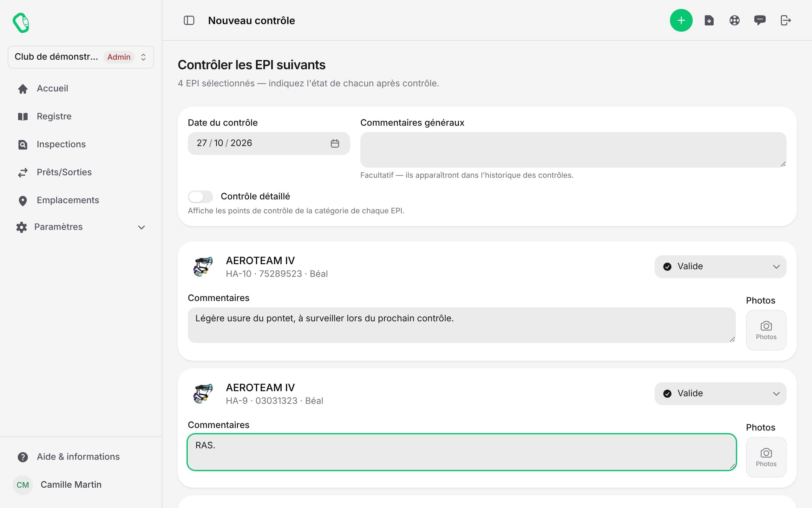
Task: Open Prêts/Sorties in the sidebar
Action: pyautogui.click(x=81, y=172)
